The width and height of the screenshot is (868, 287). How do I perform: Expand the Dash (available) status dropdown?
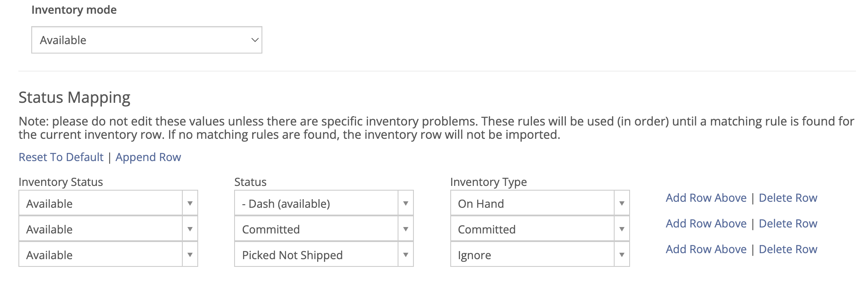(x=405, y=203)
